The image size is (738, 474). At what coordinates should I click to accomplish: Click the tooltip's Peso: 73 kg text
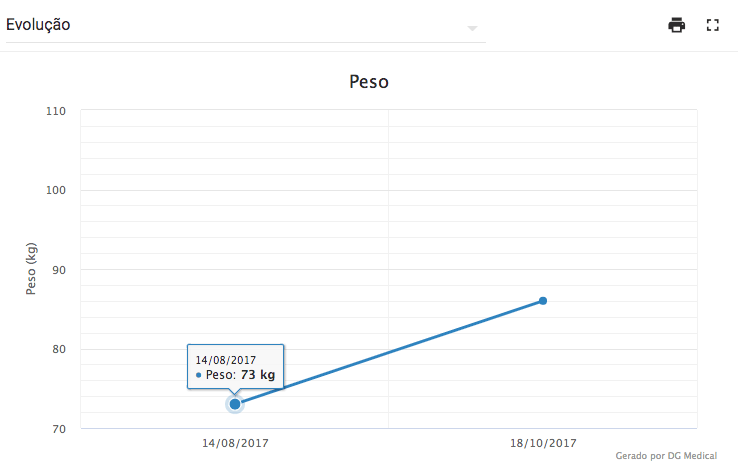pyautogui.click(x=240, y=375)
